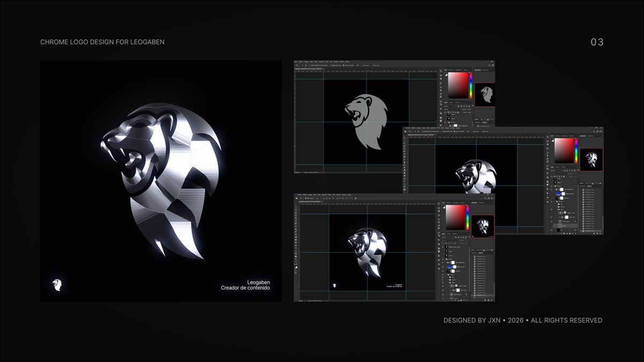644x362 pixels.
Task: Pick a red hue on the vertical rainbow hue slider
Action: click(x=467, y=206)
